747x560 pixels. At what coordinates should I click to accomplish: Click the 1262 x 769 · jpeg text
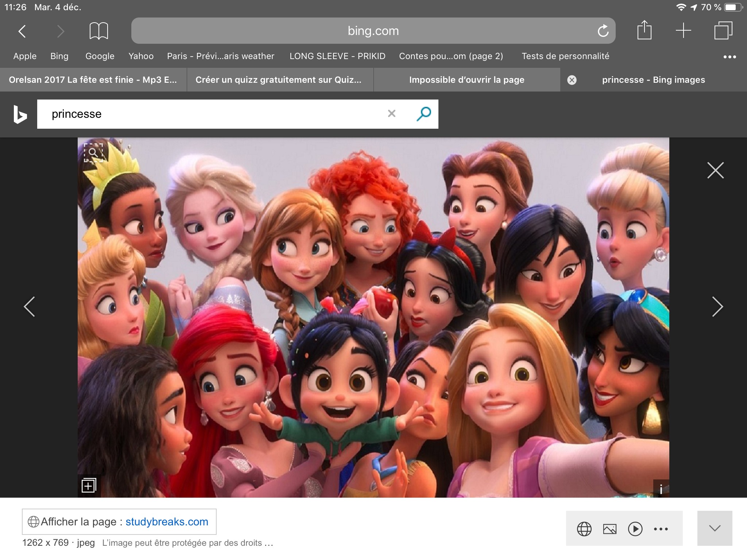click(58, 543)
